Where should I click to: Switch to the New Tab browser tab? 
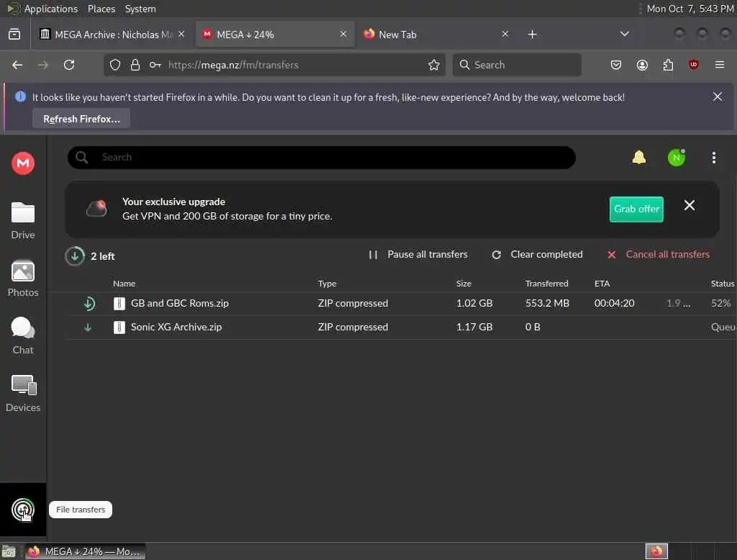428,35
